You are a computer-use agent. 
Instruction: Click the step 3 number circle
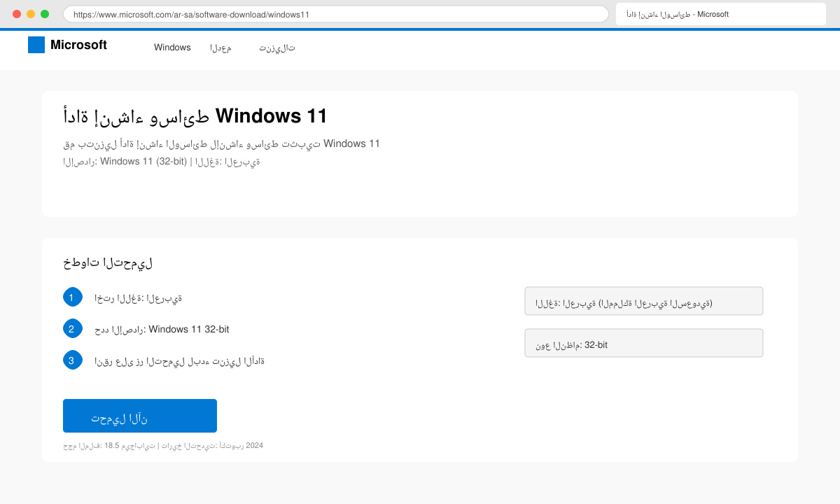coord(73,360)
